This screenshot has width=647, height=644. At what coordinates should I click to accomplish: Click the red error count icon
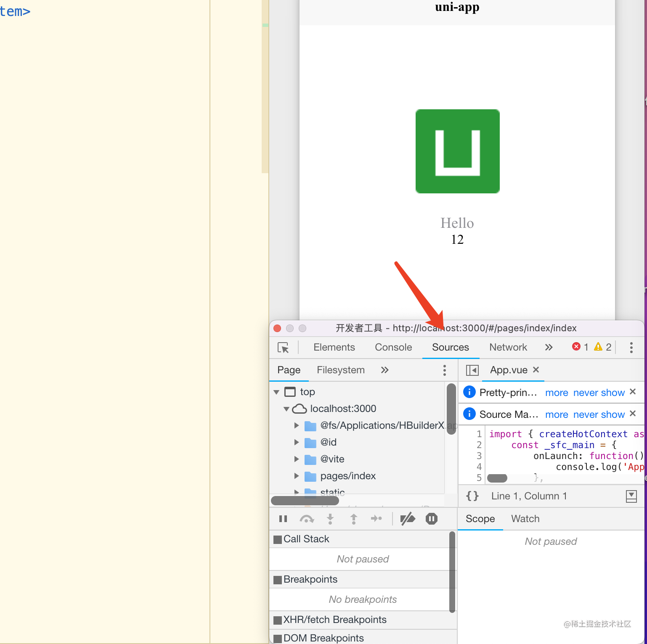[x=576, y=346]
